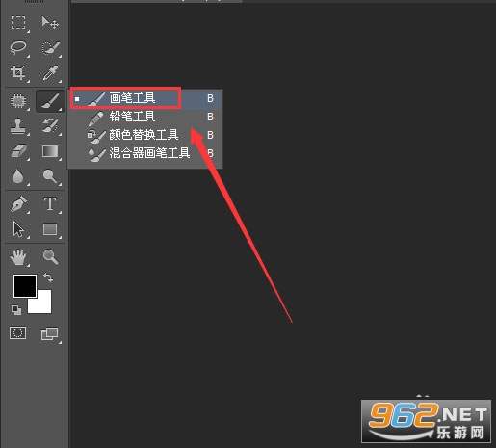Swap foreground and background colors
Image resolution: width=496 pixels, height=448 pixels.
(48, 277)
